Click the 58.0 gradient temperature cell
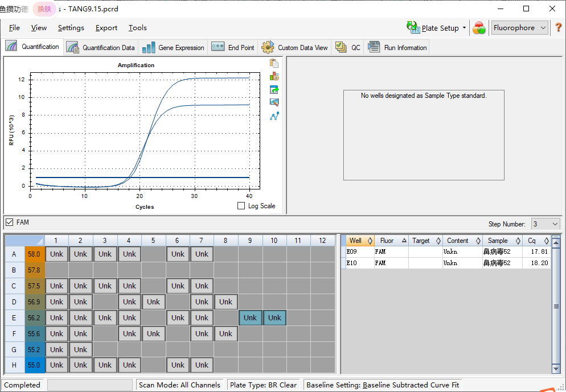The image size is (566, 392). point(34,254)
